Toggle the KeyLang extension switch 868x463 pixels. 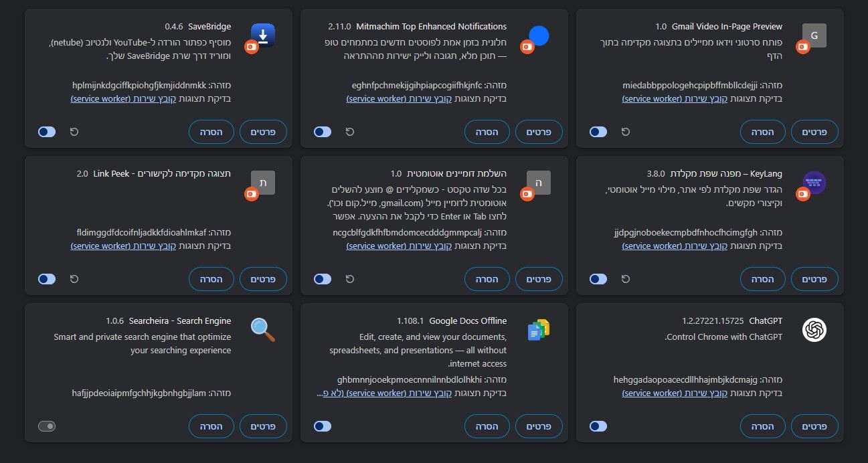(x=598, y=279)
